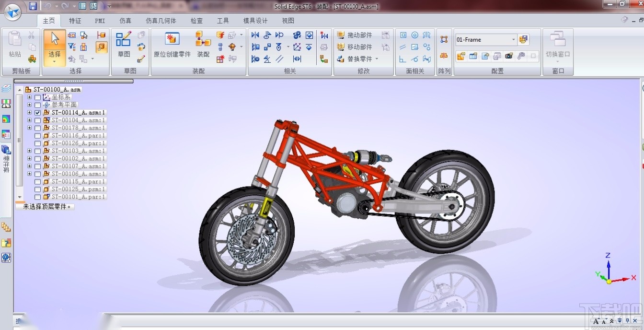This screenshot has width=644, height=330.
Task: Expand the ST-00106_A.asm:1 node
Action: [29, 174]
